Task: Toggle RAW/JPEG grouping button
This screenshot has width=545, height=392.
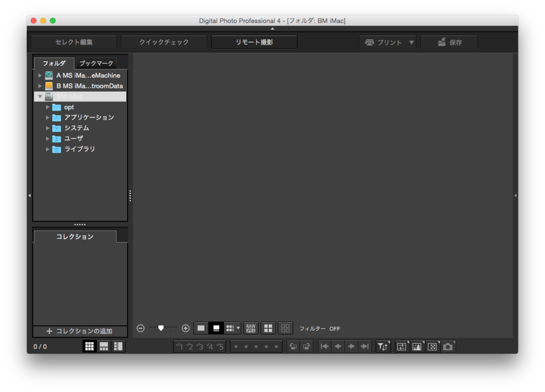Action: (251, 328)
